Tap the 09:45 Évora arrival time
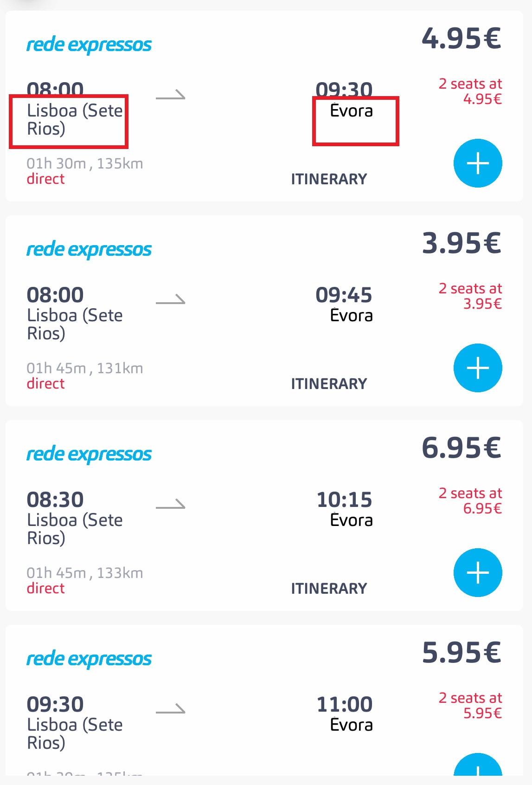This screenshot has width=532, height=785. click(x=344, y=295)
